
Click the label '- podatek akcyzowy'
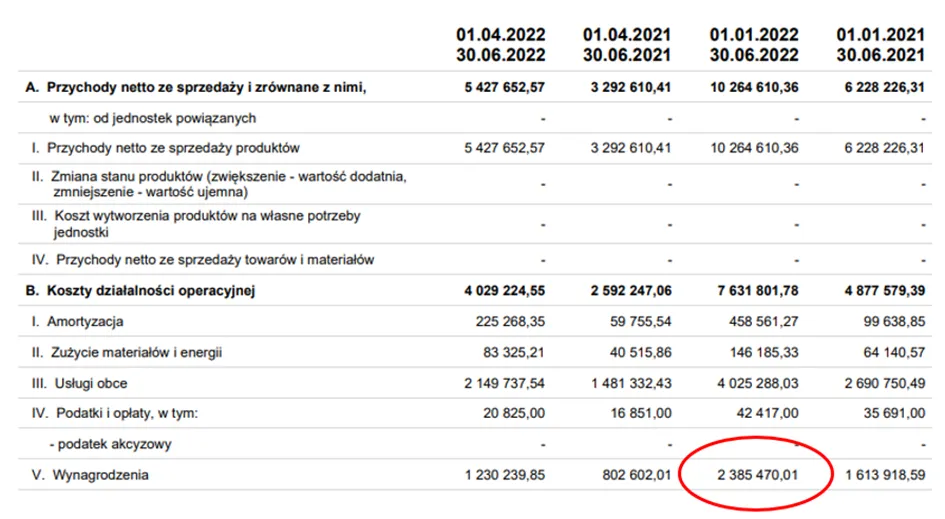(x=110, y=444)
